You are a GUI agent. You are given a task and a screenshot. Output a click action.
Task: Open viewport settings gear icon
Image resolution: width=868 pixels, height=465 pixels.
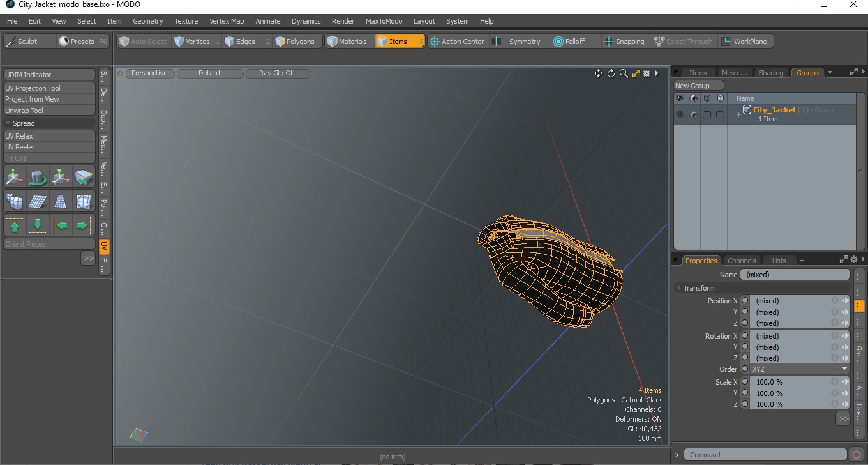click(x=647, y=73)
